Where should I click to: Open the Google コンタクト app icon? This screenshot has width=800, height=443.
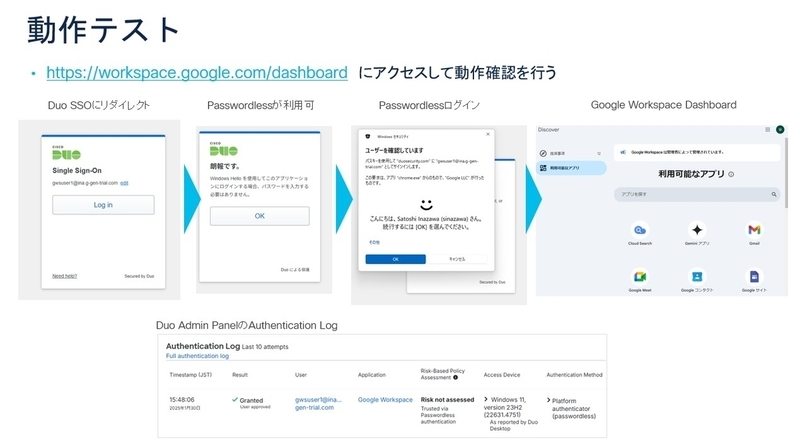click(697, 277)
